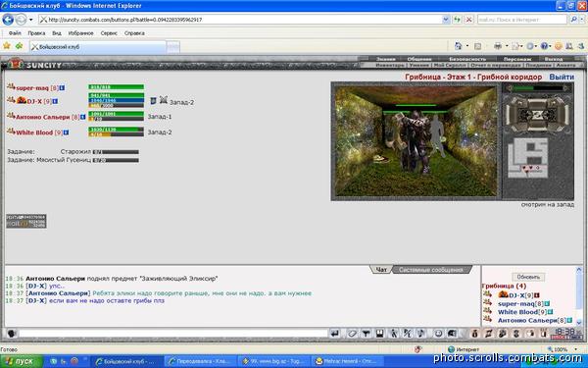
Task: Open info icon next to super-maq [8]
Action: pos(63,88)
